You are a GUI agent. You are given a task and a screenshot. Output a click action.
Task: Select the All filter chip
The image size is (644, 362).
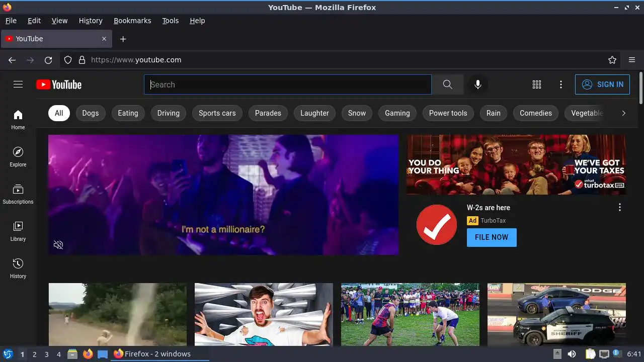point(59,113)
